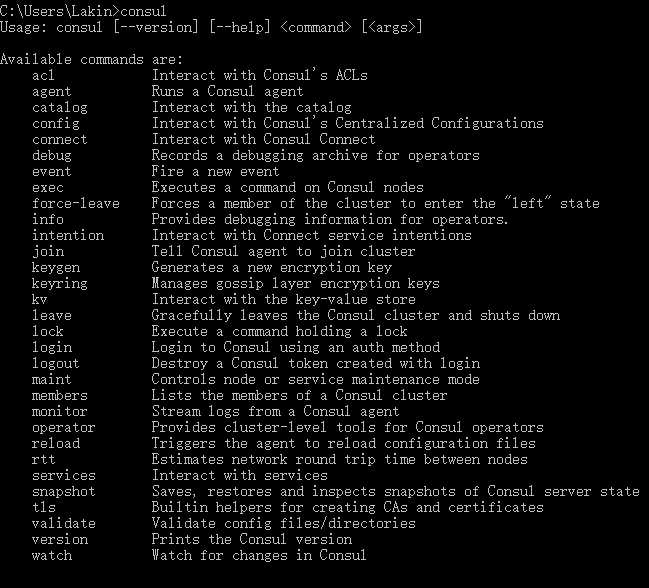Click 'Prints the Consul version' description

click(252, 540)
